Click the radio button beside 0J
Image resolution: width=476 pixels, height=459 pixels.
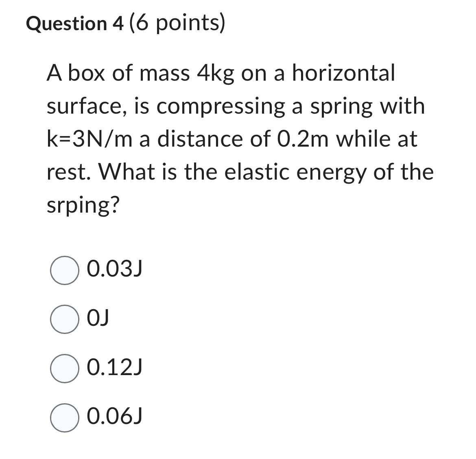(64, 320)
